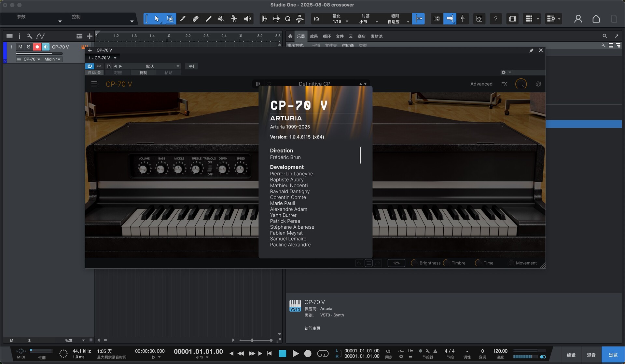Click the Play button in transport

pos(296,354)
